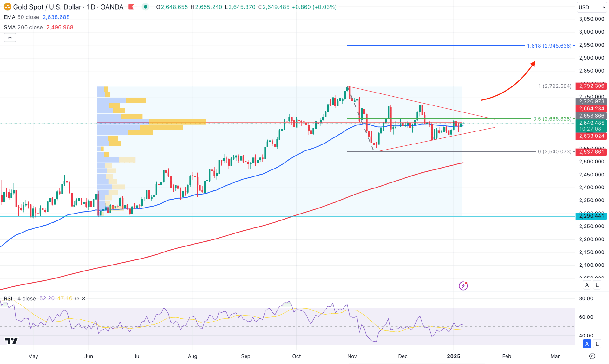The image size is (609, 364).
Task: Click the Oct label on time axis
Action: pyautogui.click(x=297, y=356)
